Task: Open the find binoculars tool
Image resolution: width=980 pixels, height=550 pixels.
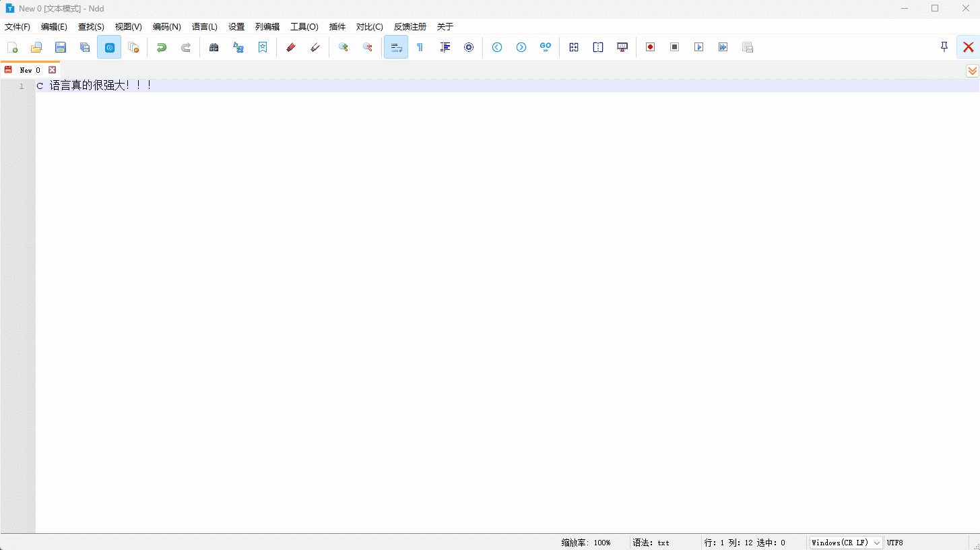Action: point(214,47)
